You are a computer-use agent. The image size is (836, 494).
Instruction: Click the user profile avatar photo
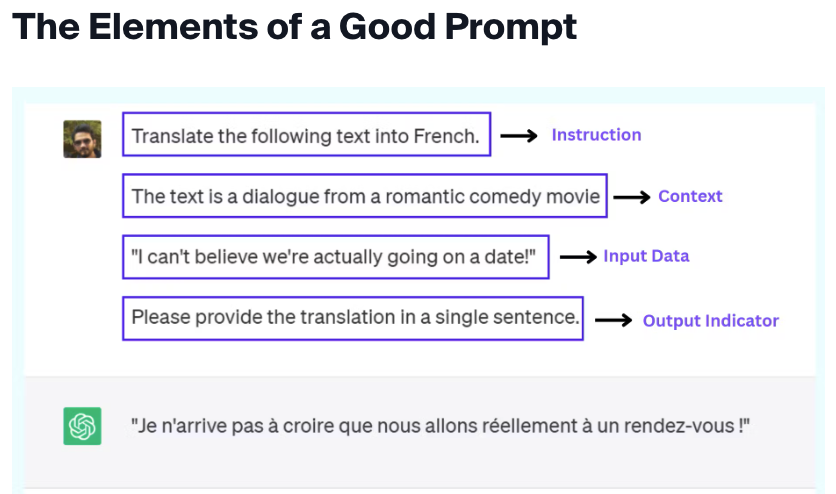click(x=82, y=139)
